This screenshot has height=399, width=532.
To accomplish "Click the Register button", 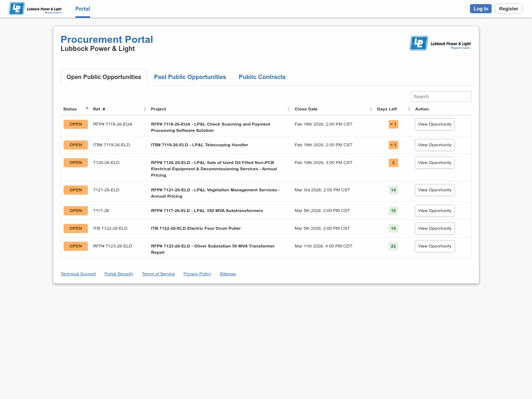I will pyautogui.click(x=508, y=9).
